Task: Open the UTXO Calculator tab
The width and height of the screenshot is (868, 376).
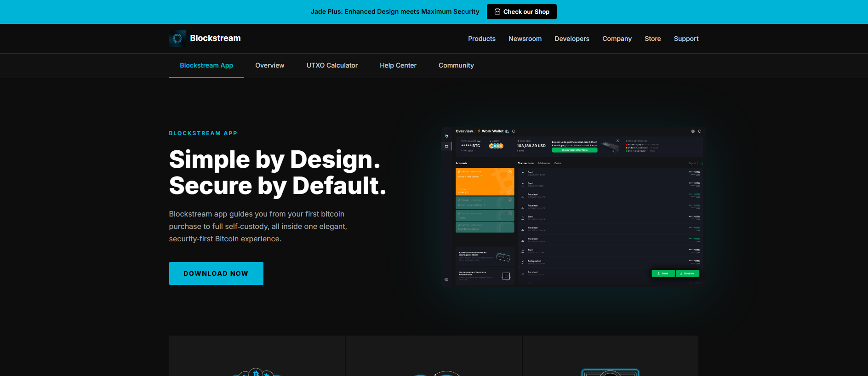Action: (x=332, y=65)
